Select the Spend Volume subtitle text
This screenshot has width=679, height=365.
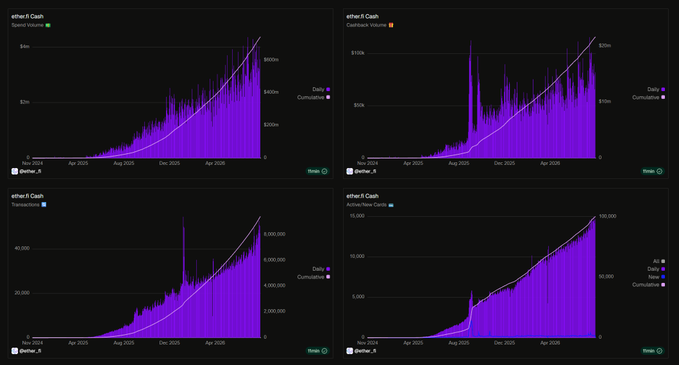point(27,25)
